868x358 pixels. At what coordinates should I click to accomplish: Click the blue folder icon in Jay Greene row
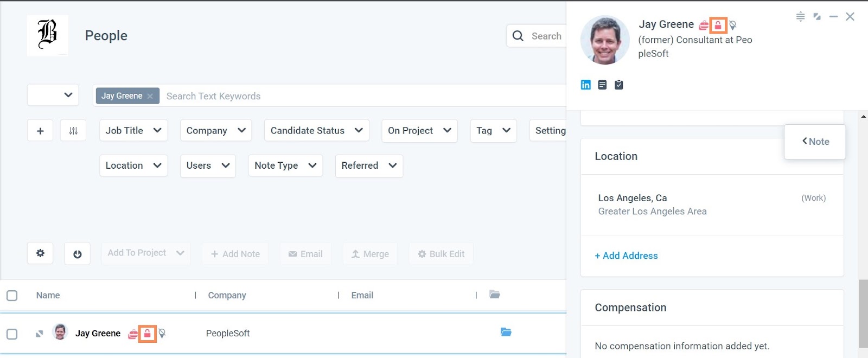pyautogui.click(x=506, y=332)
